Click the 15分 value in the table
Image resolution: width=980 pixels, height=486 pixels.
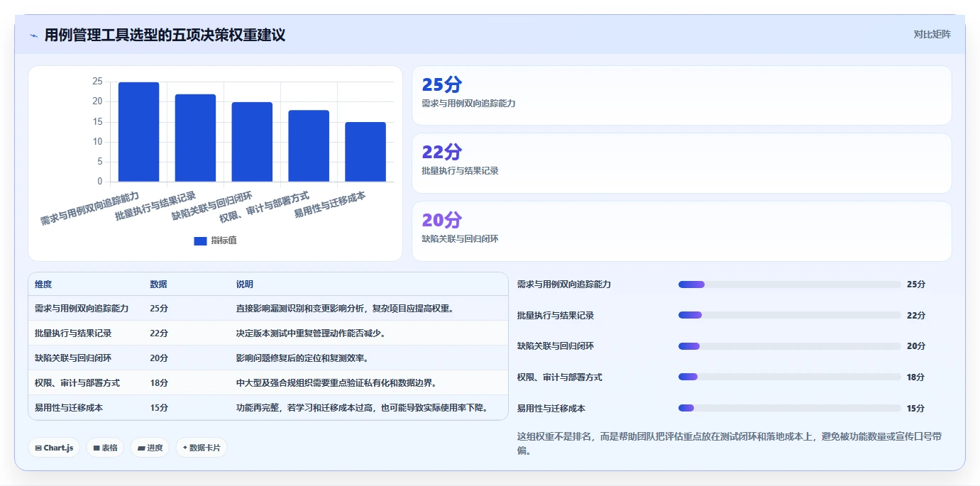point(159,408)
